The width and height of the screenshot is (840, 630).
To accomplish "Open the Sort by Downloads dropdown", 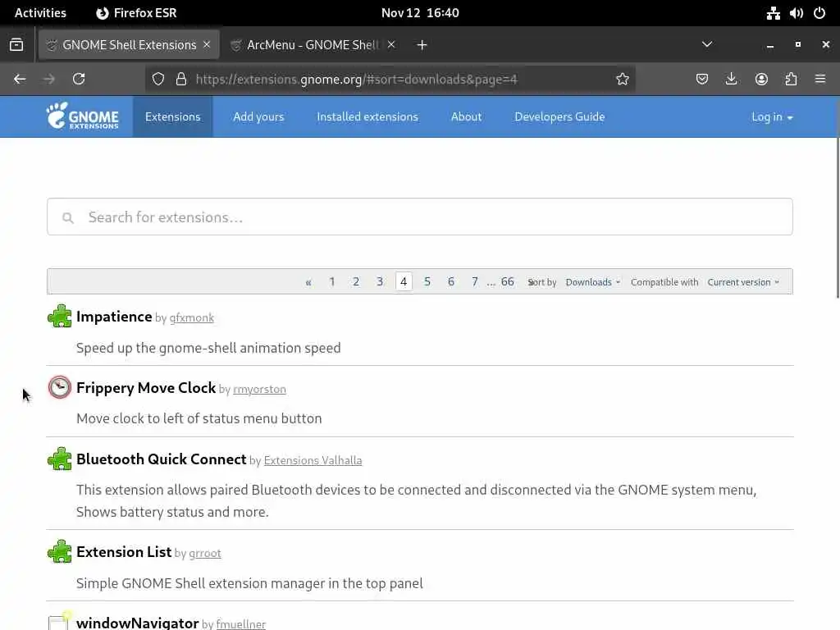I will pyautogui.click(x=593, y=282).
